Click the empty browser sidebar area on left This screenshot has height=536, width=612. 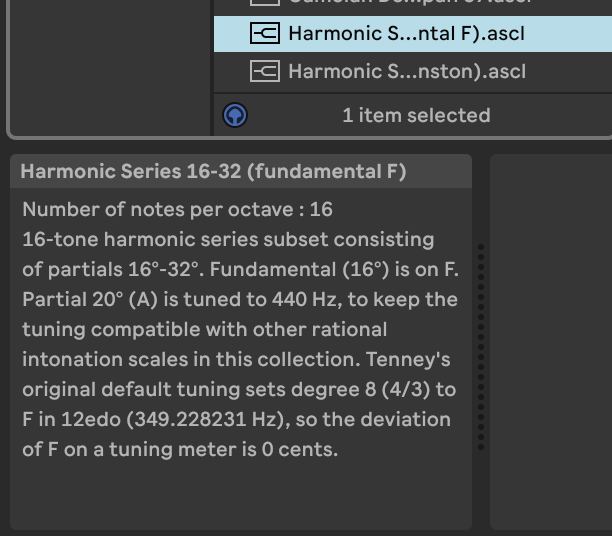[110, 66]
